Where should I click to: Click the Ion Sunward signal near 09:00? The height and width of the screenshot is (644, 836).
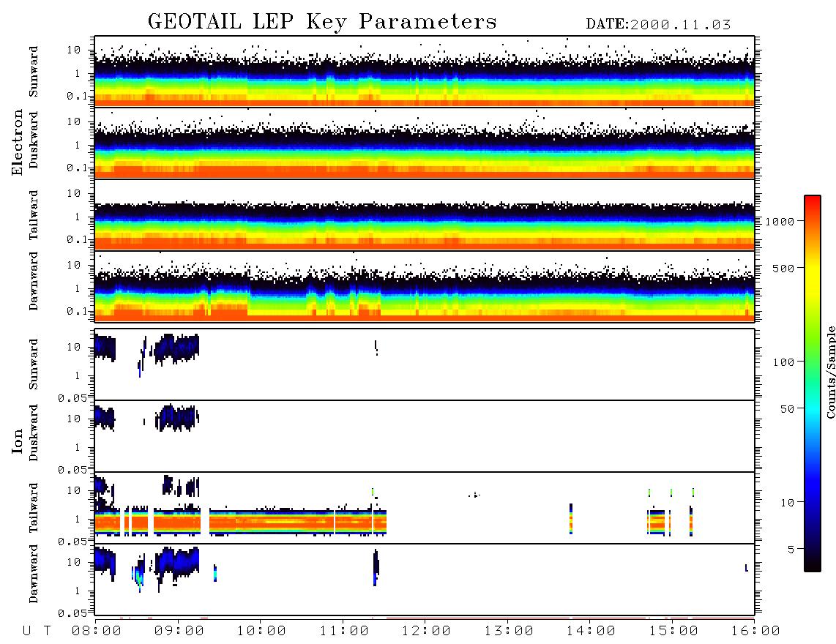click(x=177, y=348)
